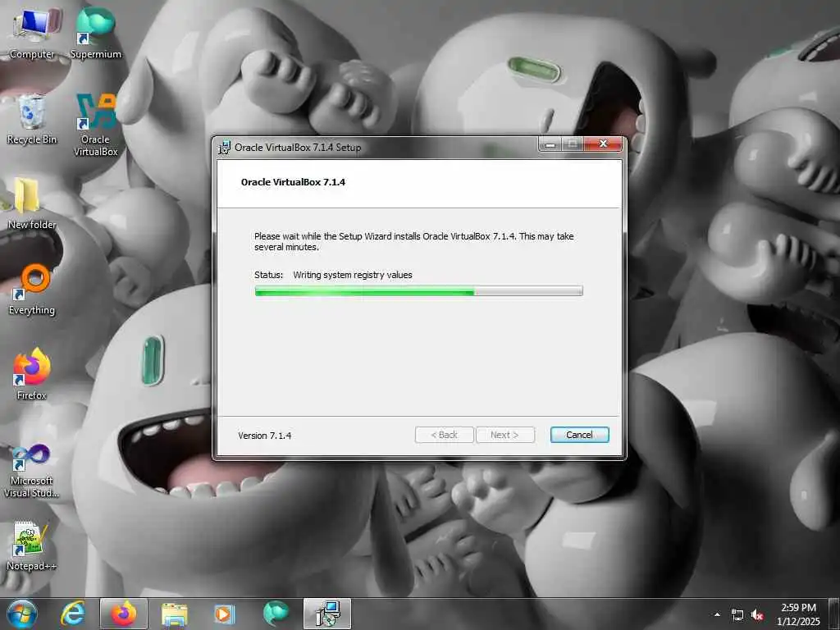Select the New folder icon on desktop

click(31, 203)
